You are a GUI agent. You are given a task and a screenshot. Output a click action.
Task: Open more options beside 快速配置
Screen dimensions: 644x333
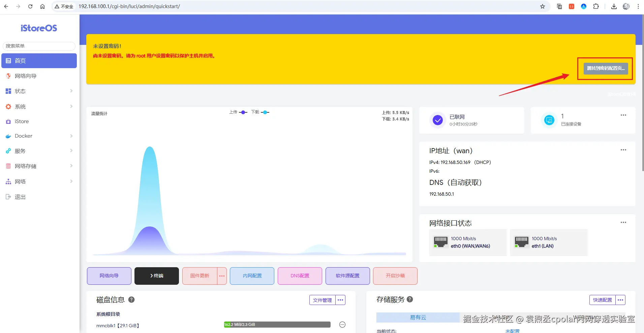(x=620, y=300)
